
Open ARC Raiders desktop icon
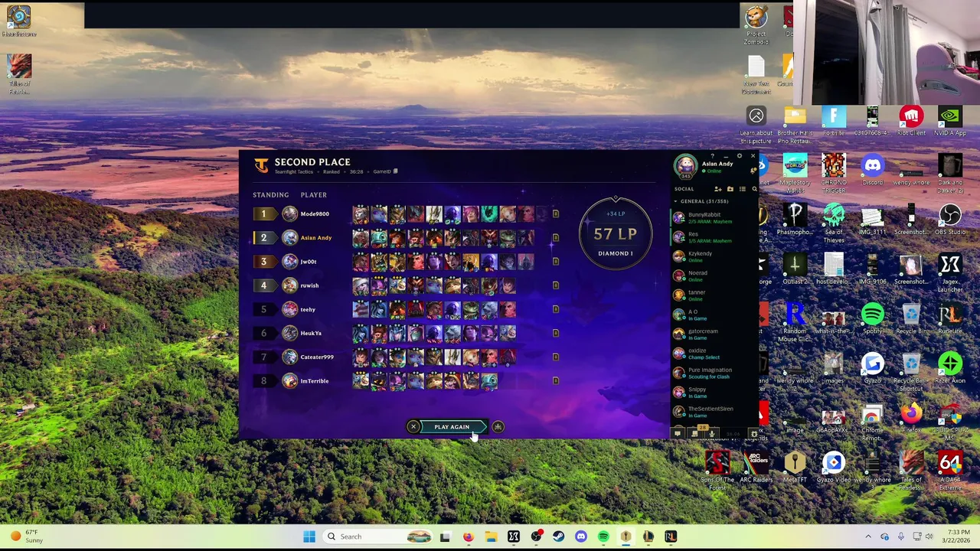click(756, 467)
